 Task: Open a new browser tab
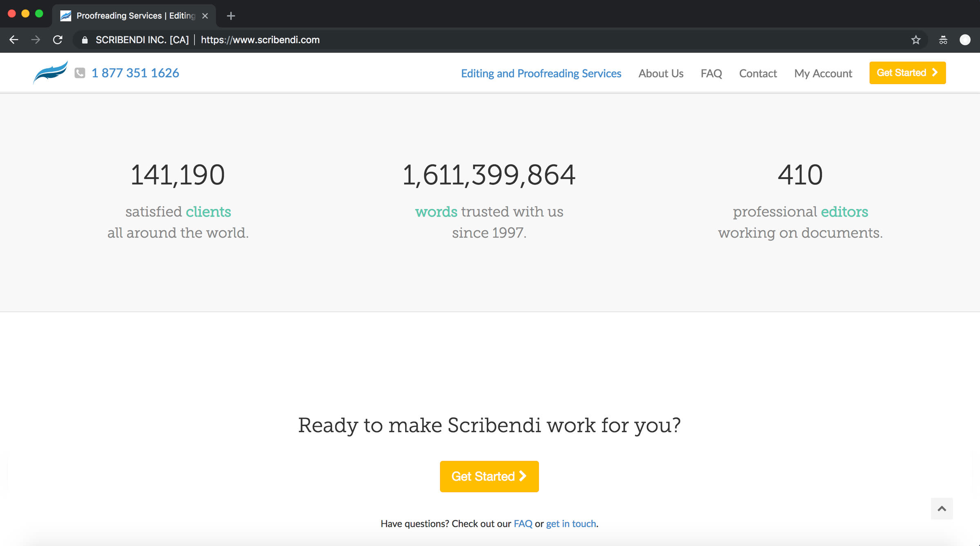click(231, 16)
